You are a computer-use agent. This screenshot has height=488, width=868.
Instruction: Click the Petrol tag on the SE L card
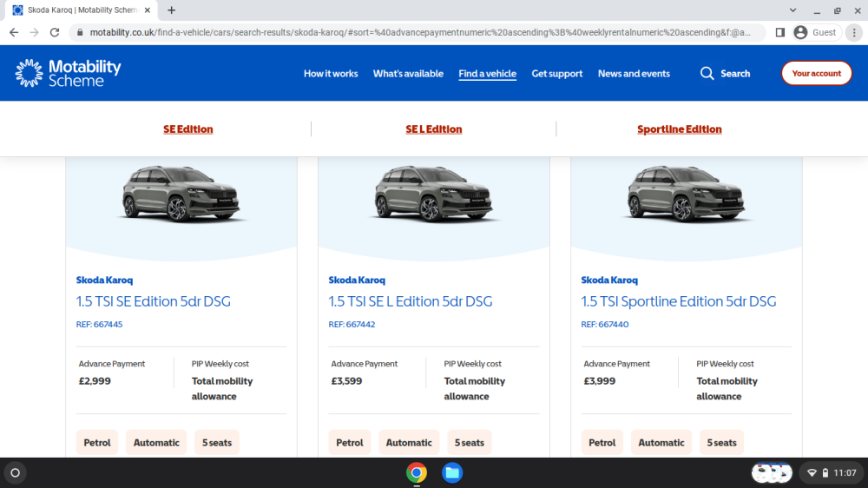[x=349, y=443]
